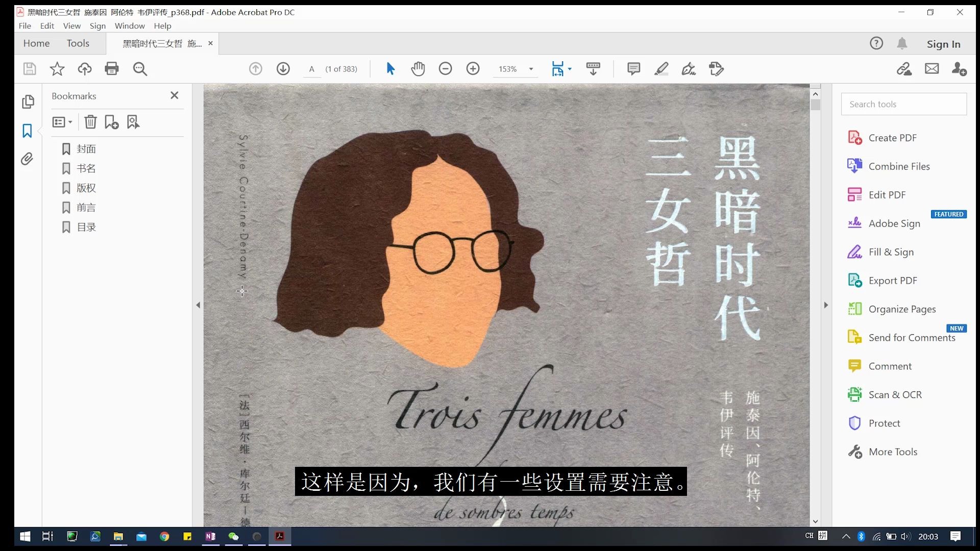980x551 pixels.
Task: Open the bookmarks options dropdown
Action: (62, 122)
